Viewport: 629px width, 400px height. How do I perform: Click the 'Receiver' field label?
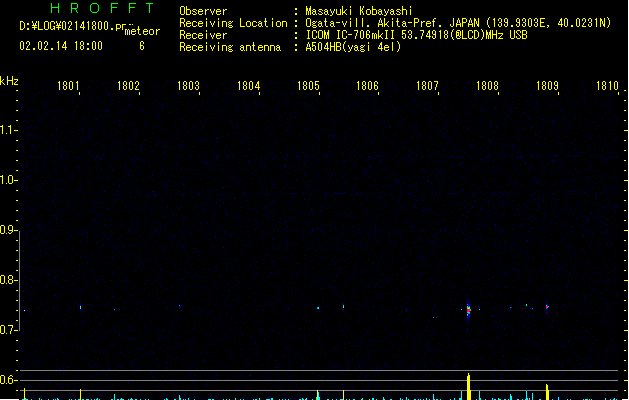(x=203, y=35)
